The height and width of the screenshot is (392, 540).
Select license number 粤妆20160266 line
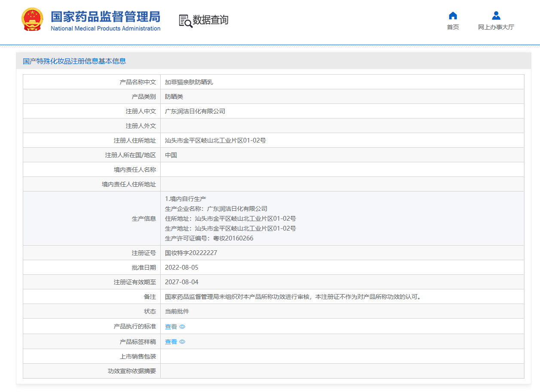tap(209, 238)
